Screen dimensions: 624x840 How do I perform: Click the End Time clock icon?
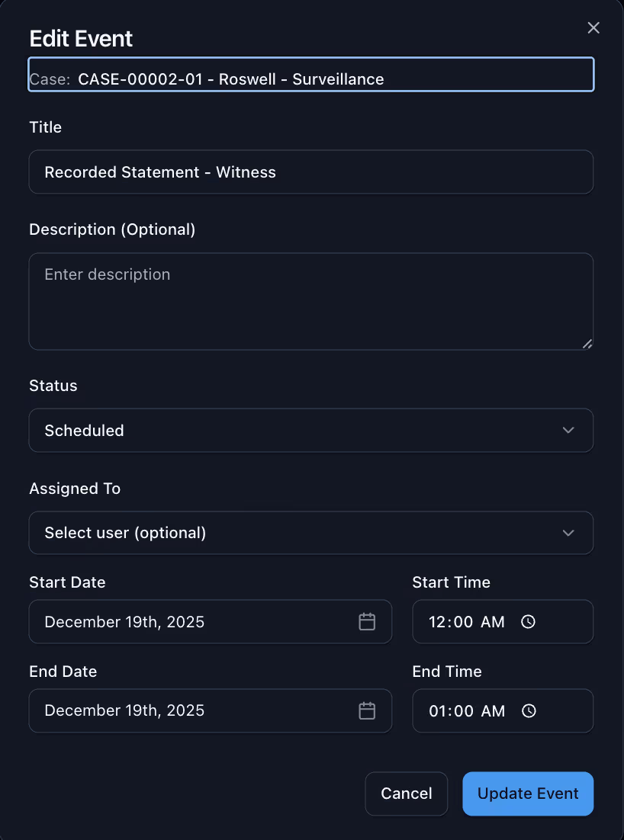[x=529, y=711]
